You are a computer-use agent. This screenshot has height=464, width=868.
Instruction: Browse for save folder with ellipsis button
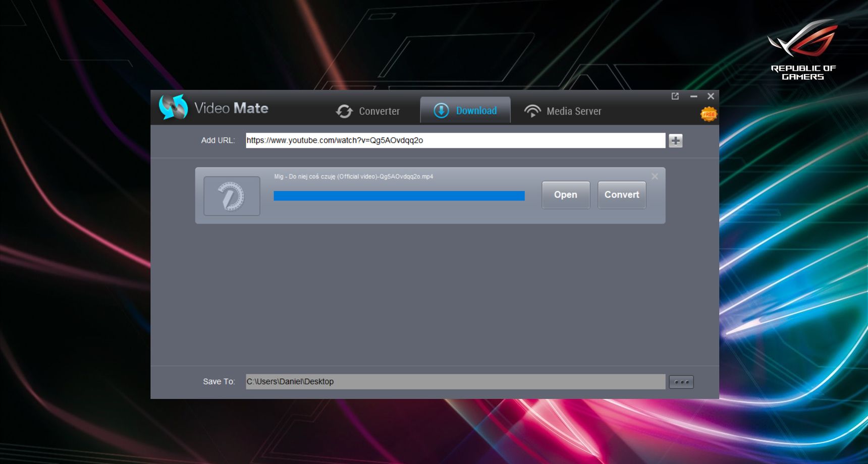pos(681,382)
